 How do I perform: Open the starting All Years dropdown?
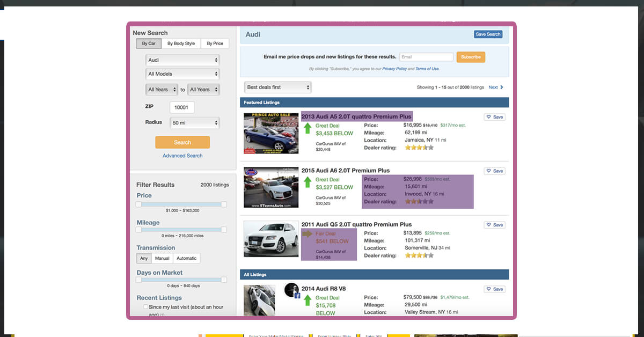pos(162,90)
